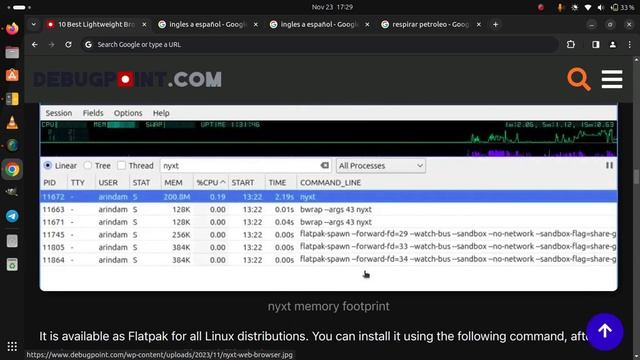Sort by the %CPU column header

coord(211,182)
